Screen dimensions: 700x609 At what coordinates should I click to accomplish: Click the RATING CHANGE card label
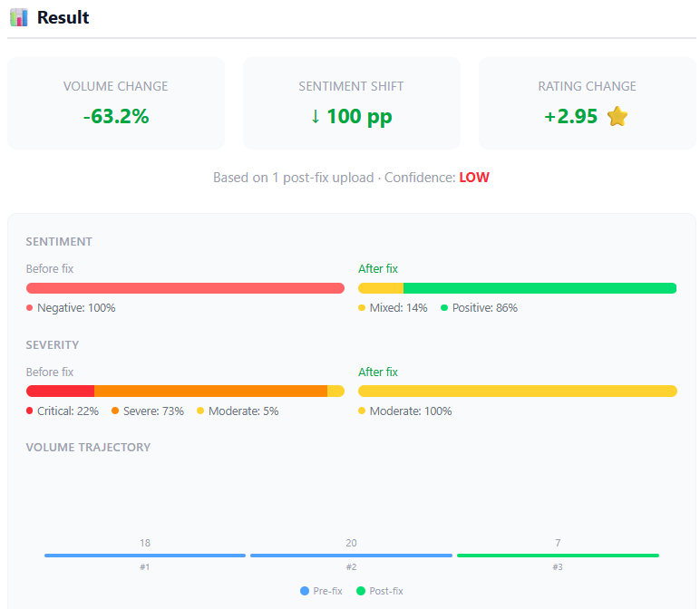pyautogui.click(x=587, y=86)
